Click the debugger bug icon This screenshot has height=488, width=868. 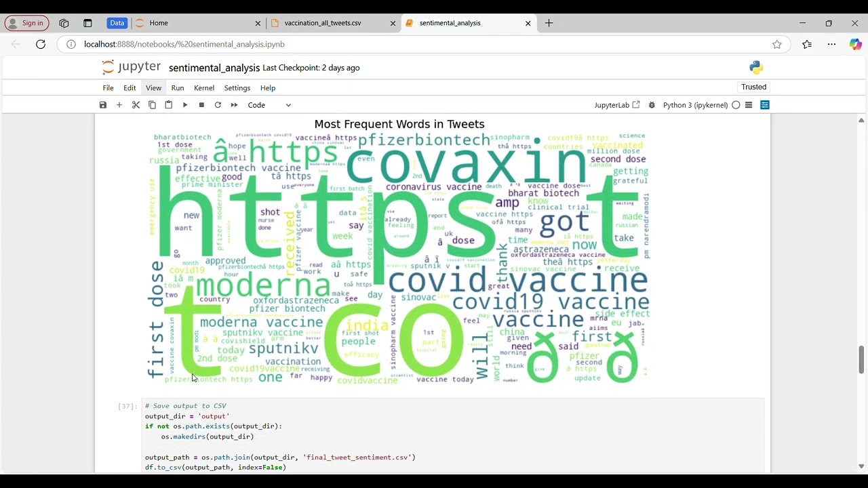652,105
